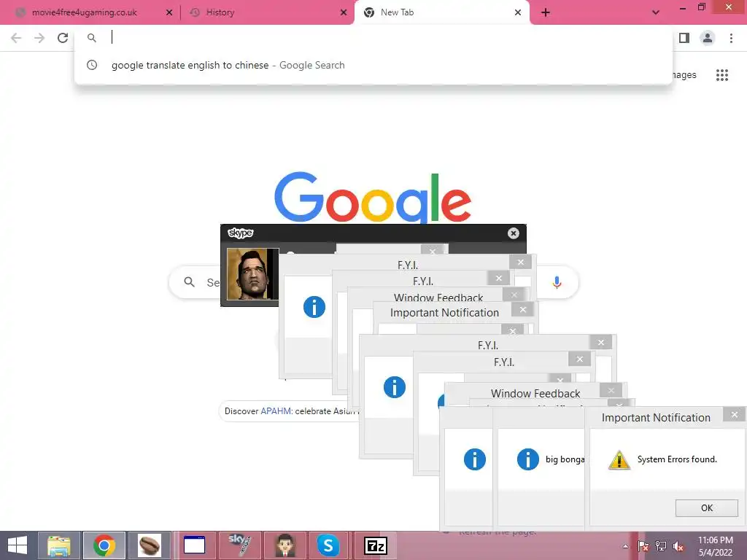Focus the Chrome address bar
Image resolution: width=747 pixels, height=560 pixels.
coord(373,38)
